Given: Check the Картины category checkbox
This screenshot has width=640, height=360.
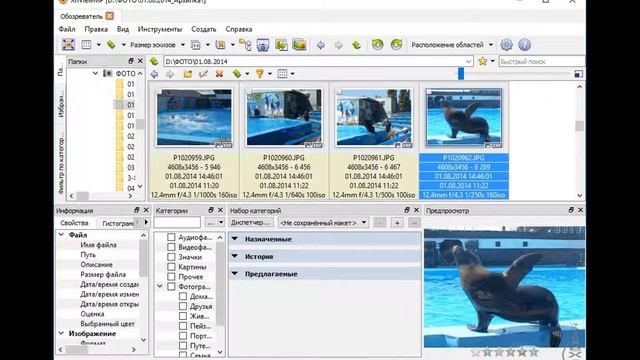Looking at the screenshot, I should (x=171, y=267).
